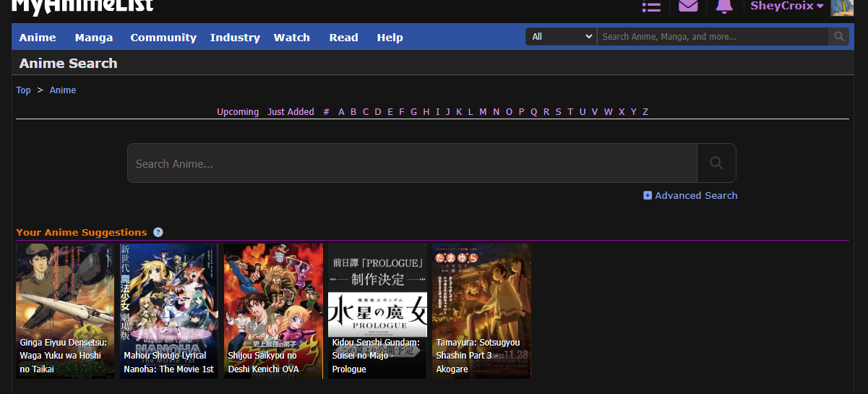Filter anime by letter M
Screen dimensions: 868x394
point(483,112)
